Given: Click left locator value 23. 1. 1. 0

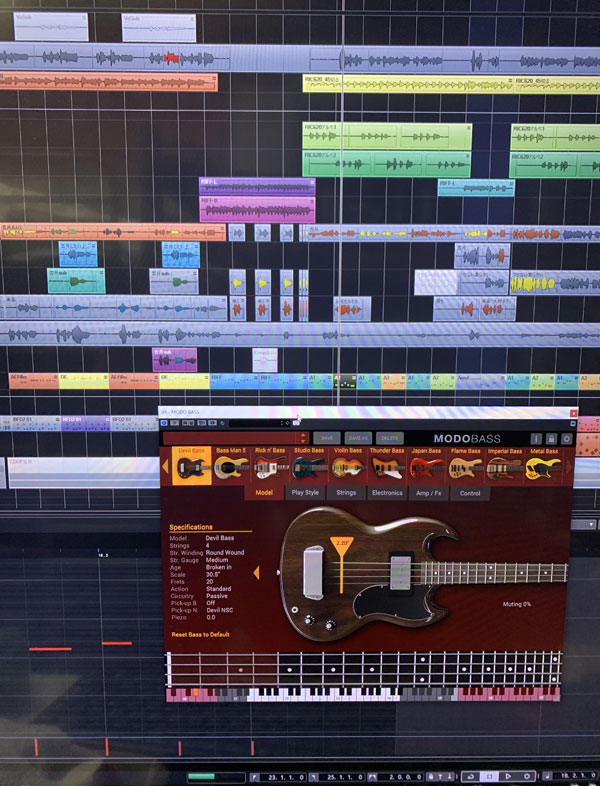Looking at the screenshot, I should click(286, 777).
